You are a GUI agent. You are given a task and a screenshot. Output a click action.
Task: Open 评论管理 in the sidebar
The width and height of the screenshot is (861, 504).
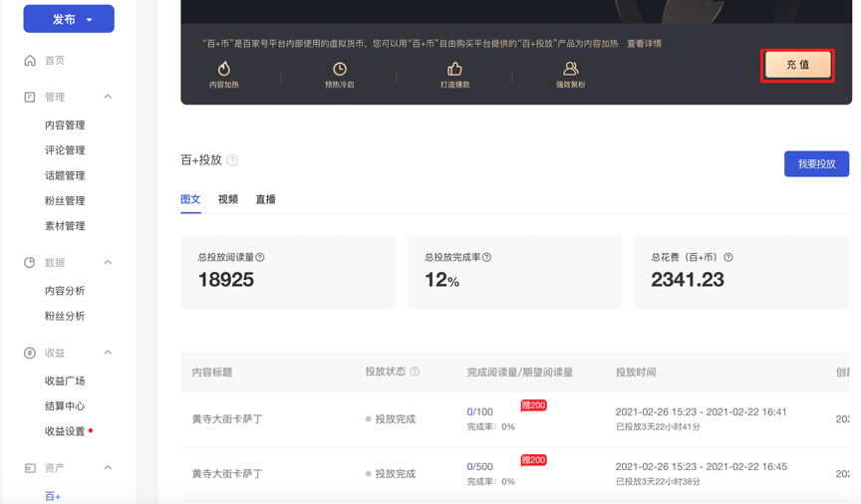coord(65,150)
